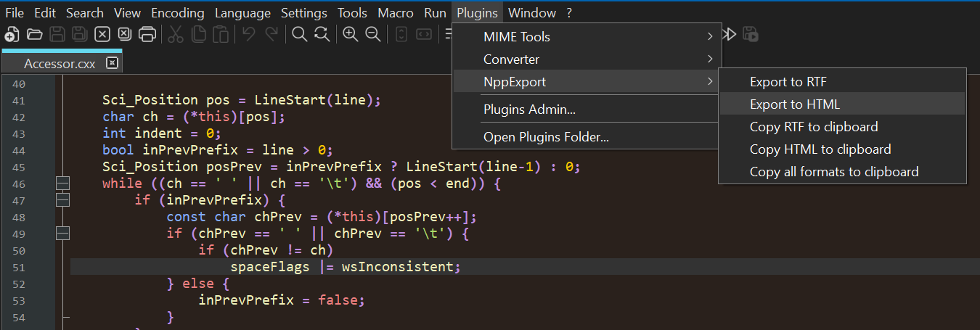Screen dimensions: 980x330
Task: Toggle the fold box at line 49
Action: click(x=62, y=234)
